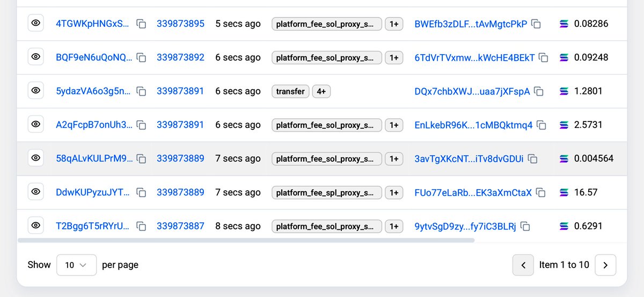Open block 339873895 link

(x=180, y=24)
